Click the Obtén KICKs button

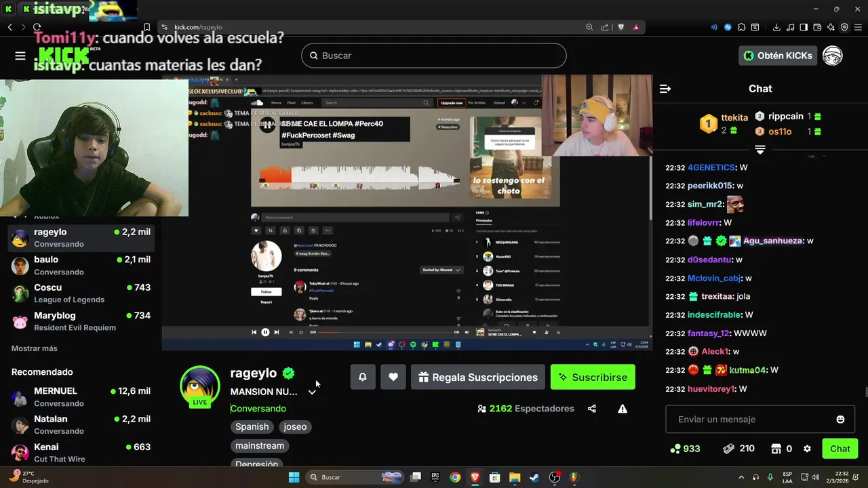click(778, 56)
